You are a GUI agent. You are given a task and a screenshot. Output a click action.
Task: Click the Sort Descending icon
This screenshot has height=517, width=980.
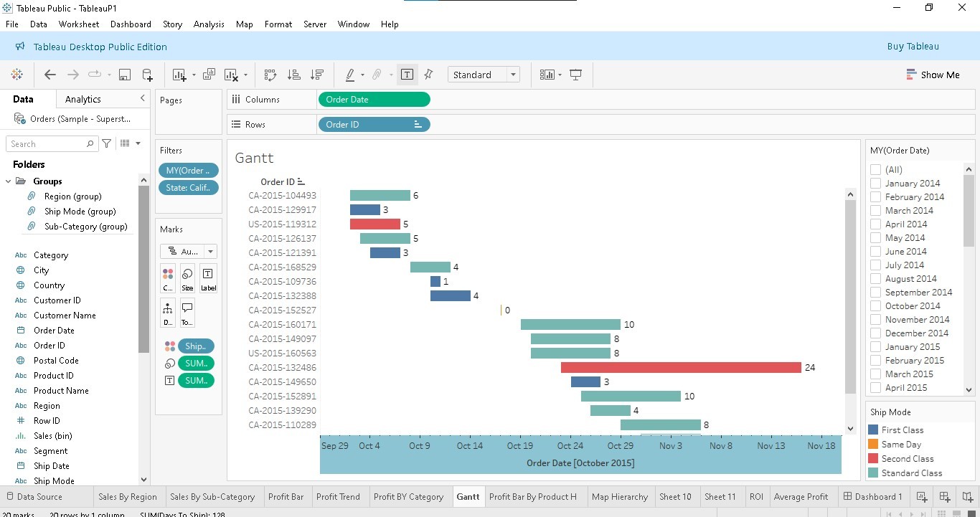pos(316,74)
